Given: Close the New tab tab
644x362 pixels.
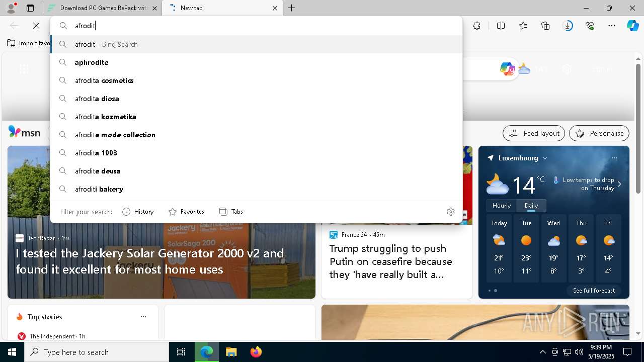Looking at the screenshot, I should [275, 8].
